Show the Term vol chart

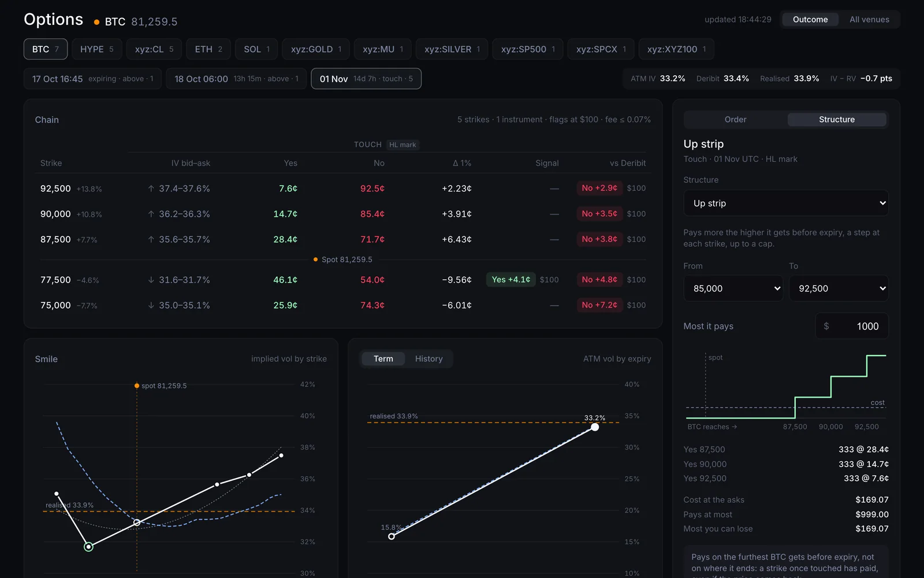tap(383, 359)
